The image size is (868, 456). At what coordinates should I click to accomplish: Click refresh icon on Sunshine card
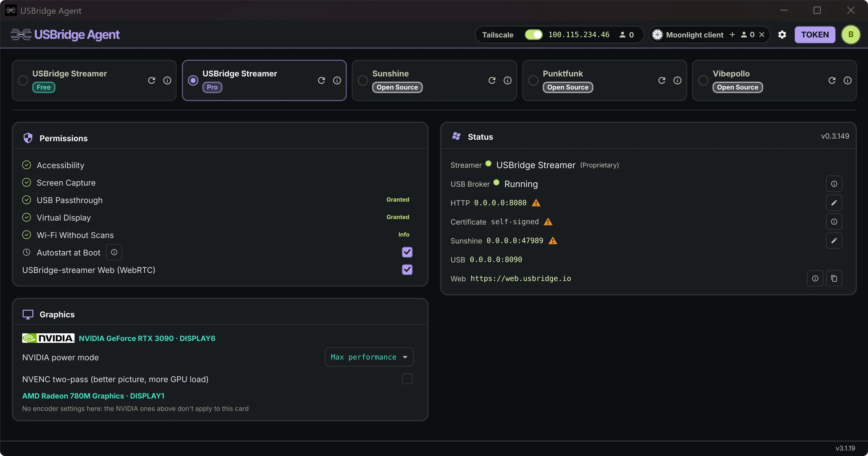(492, 80)
